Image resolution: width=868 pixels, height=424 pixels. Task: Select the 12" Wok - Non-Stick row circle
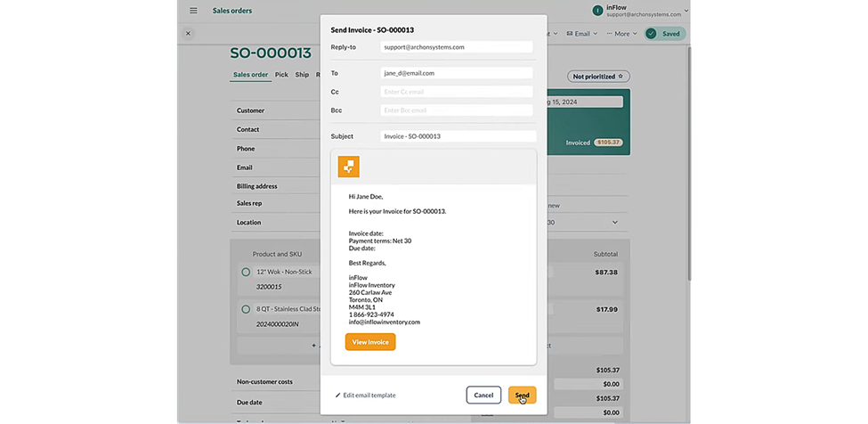(x=246, y=272)
